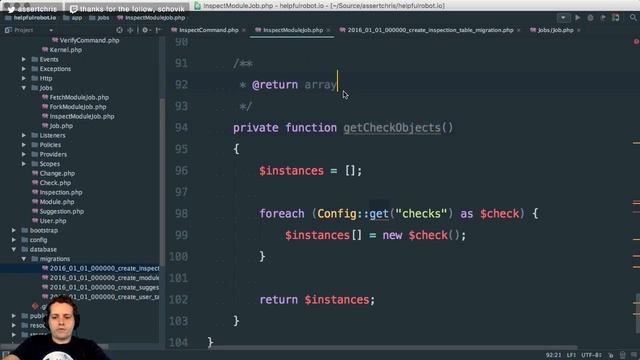The width and height of the screenshot is (640, 360).
Task: Collapse the database folder
Action: 14,249
